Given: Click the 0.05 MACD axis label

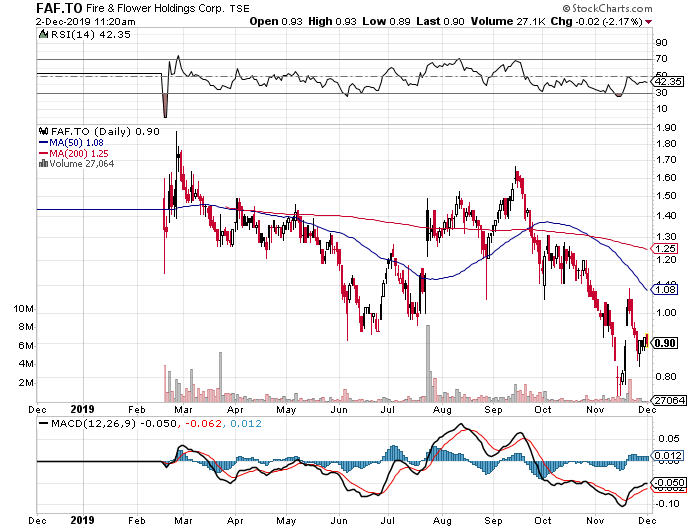Looking at the screenshot, I should pos(669,438).
